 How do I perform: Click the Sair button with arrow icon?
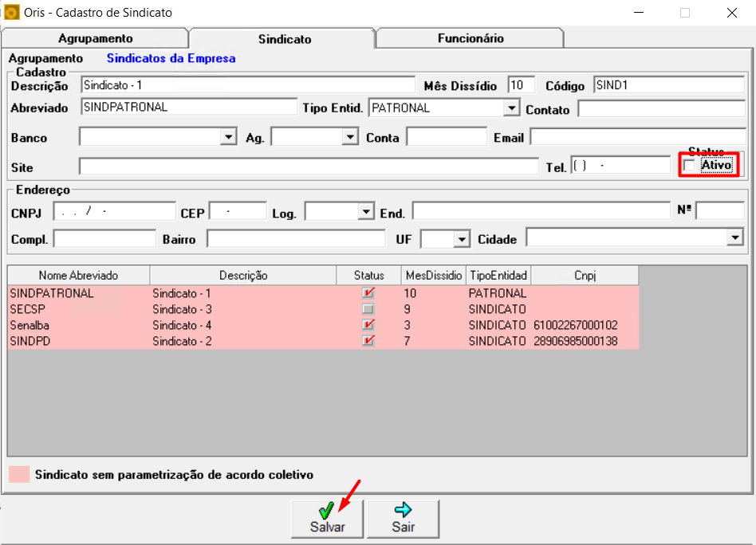click(403, 518)
